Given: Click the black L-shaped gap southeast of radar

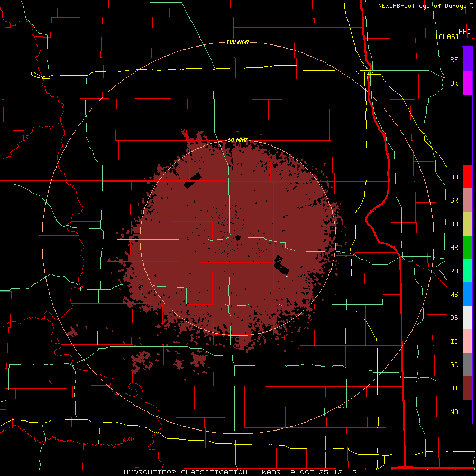Looking at the screenshot, I should coord(281,266).
